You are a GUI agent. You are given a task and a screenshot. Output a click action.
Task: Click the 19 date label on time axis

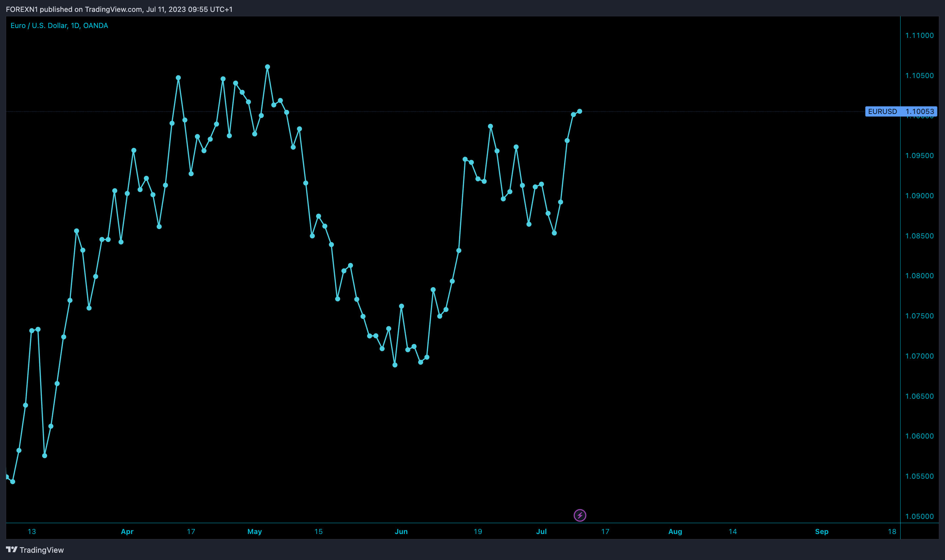click(x=478, y=531)
